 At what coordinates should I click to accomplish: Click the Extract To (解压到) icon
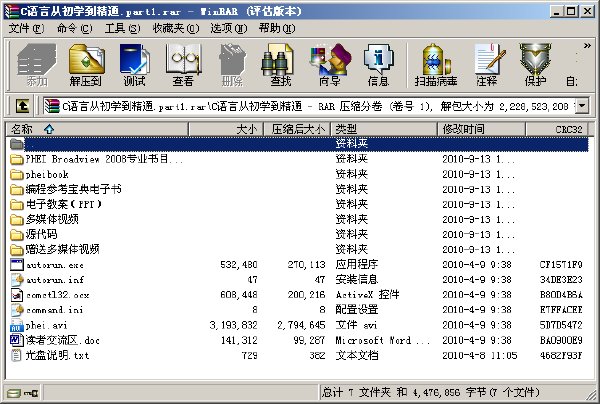coord(86,64)
